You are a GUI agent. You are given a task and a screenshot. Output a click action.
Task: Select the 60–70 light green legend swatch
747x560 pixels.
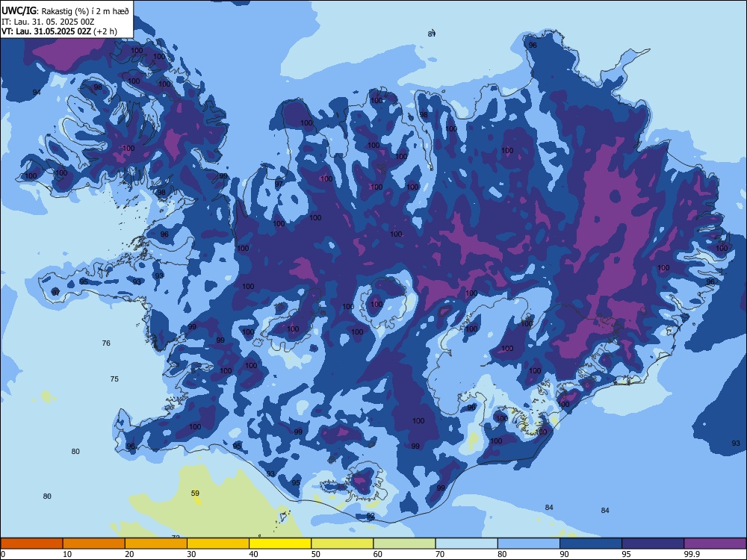(404, 544)
